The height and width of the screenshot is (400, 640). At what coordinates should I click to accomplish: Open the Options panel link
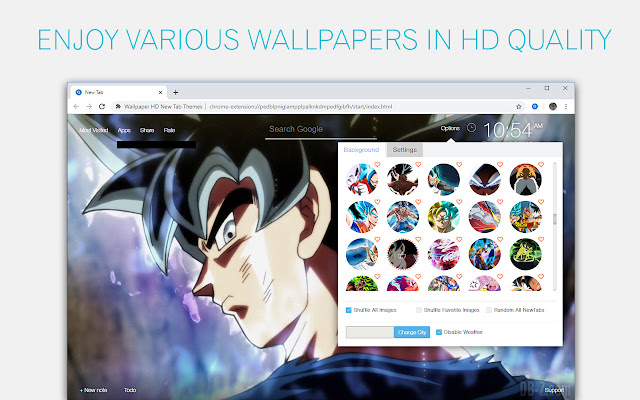(450, 128)
